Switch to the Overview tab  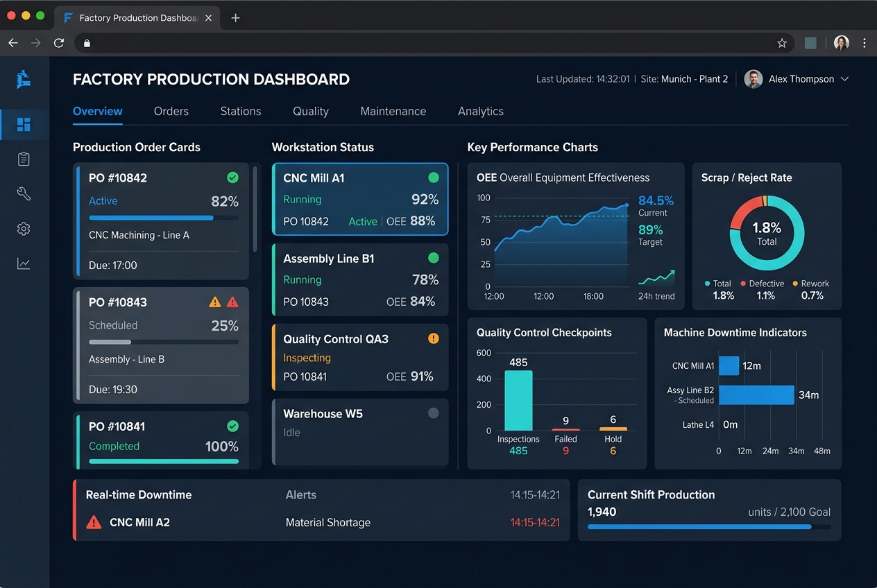coord(98,111)
